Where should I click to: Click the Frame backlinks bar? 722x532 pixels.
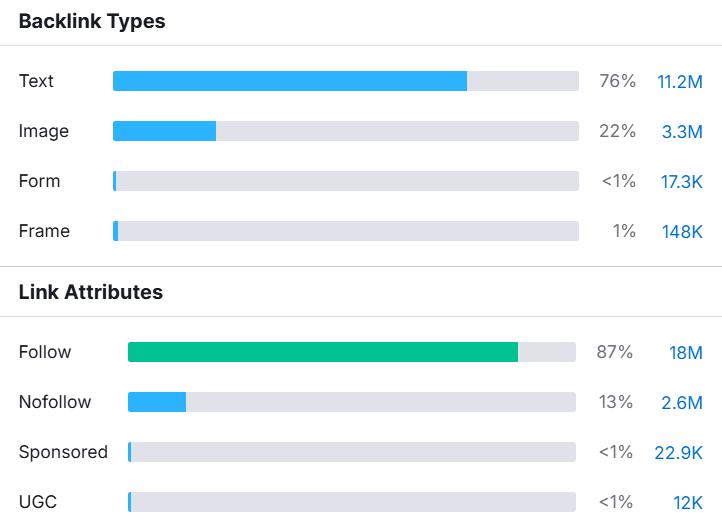pos(345,231)
